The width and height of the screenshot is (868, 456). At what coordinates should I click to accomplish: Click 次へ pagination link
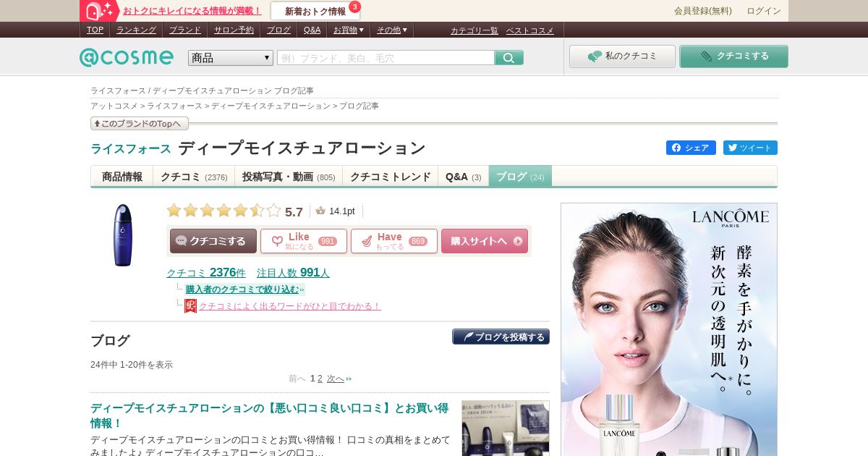click(336, 379)
